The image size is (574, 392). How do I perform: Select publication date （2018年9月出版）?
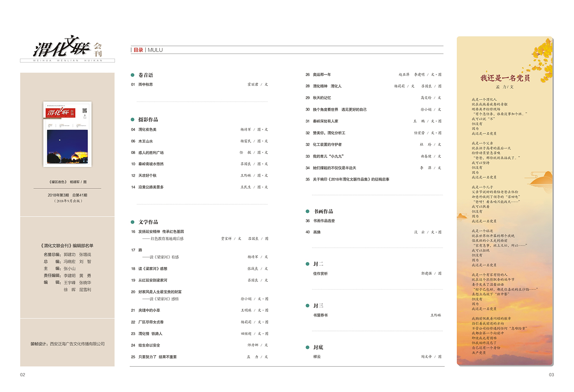(68, 201)
